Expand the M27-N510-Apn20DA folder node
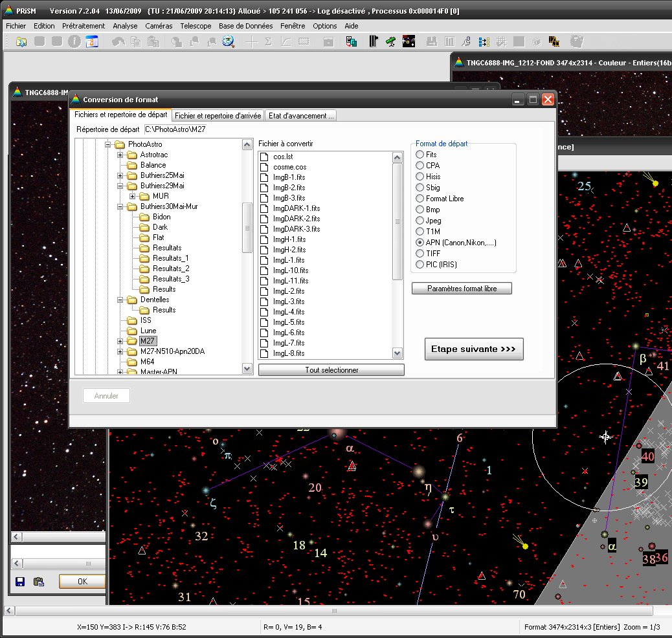 120,351
